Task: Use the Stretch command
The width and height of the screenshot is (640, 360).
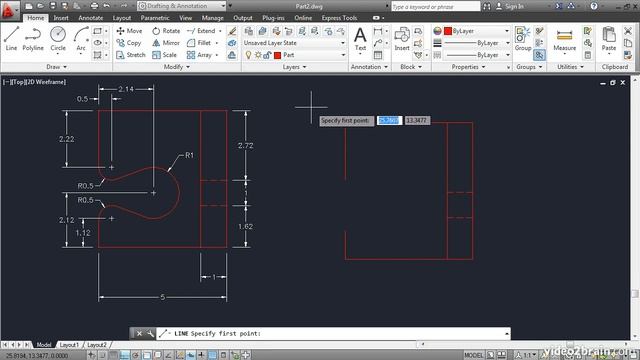Action: tap(131, 55)
